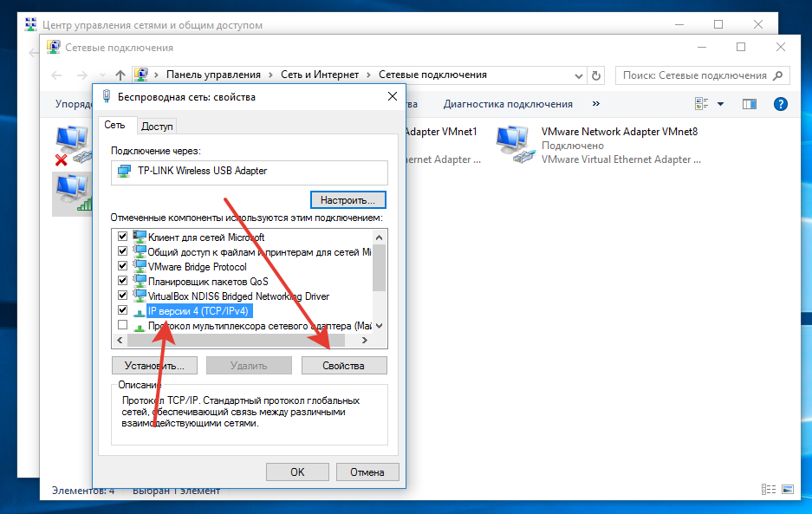Click Back arrow in Сетевые подключения window
Image resolution: width=812 pixels, height=514 pixels.
(x=56, y=75)
